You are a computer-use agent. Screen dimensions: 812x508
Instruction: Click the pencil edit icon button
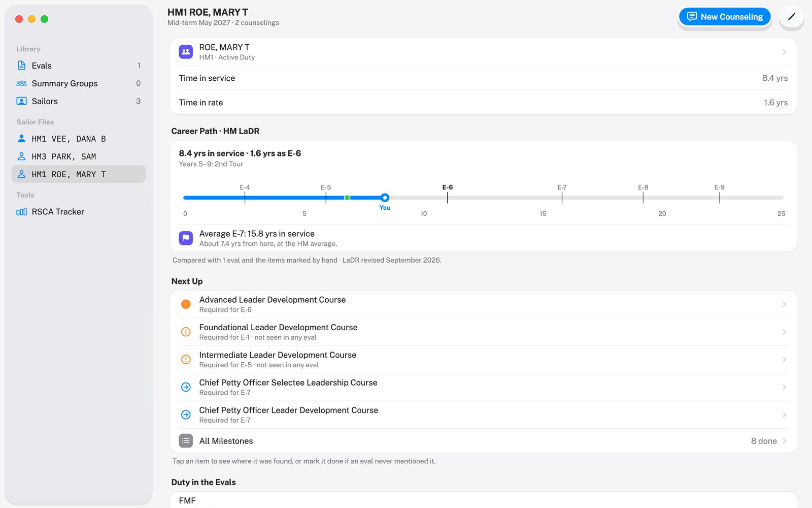point(791,17)
